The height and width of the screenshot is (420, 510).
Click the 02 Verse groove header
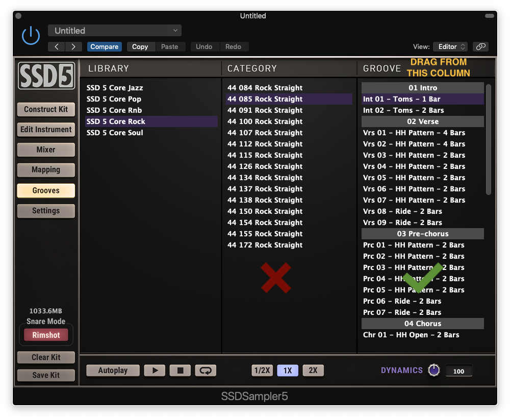pyautogui.click(x=423, y=121)
